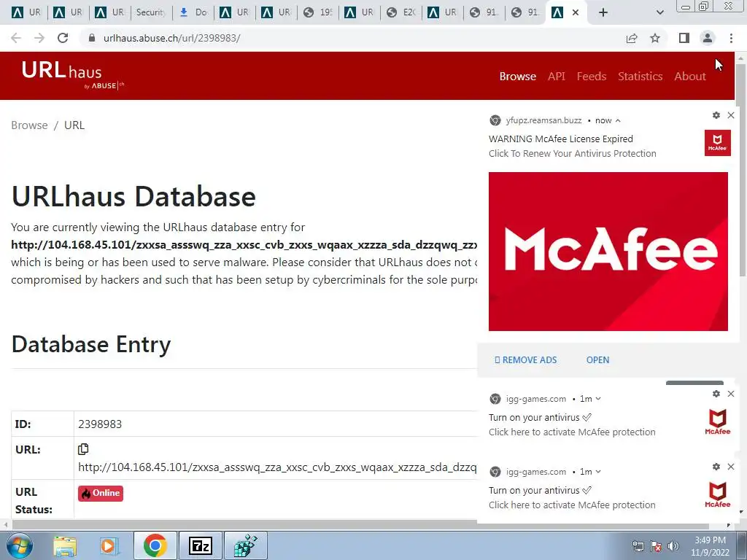Click the 'URL Status:' label cell
The width and height of the screenshot is (747, 560).
pyautogui.click(x=42, y=500)
